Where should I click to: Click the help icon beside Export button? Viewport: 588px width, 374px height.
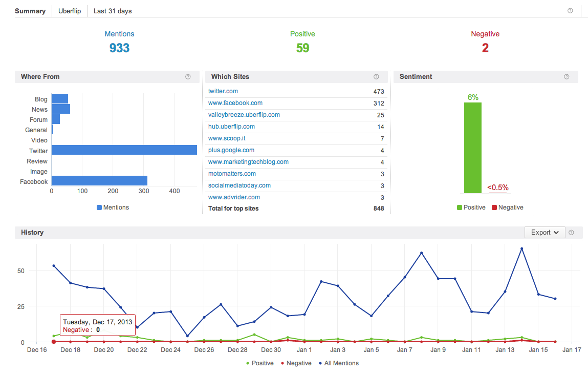571,233
